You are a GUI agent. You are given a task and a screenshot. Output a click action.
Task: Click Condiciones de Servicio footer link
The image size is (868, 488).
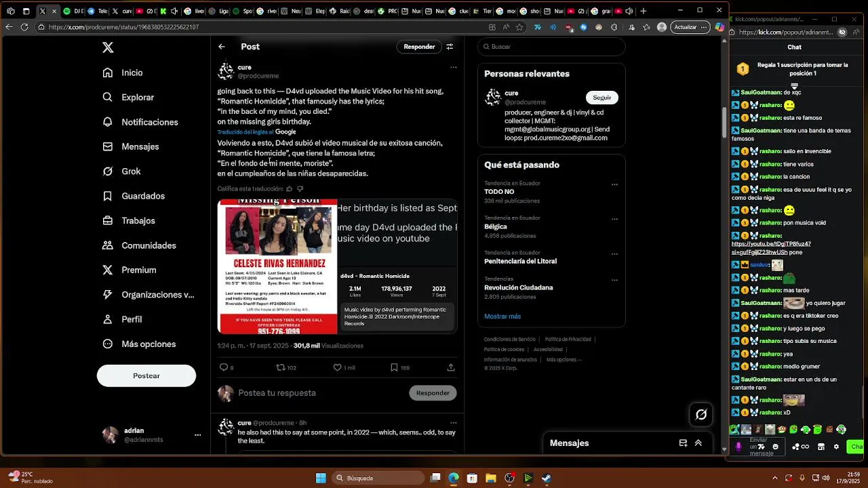(509, 340)
